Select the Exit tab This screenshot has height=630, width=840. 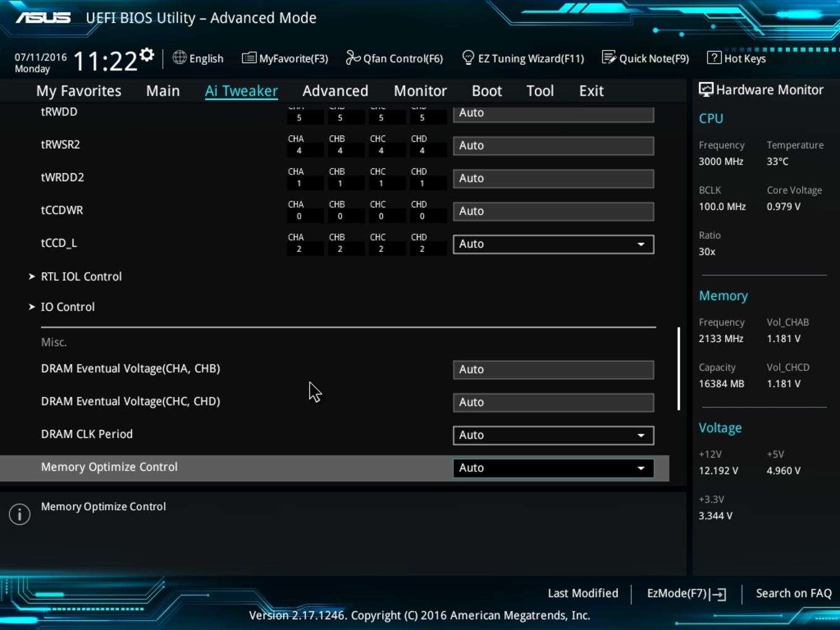(591, 91)
